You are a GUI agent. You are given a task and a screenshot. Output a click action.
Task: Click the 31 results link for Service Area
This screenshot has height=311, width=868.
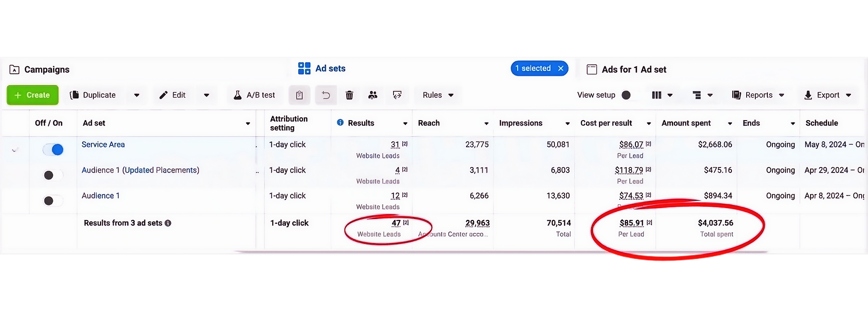395,144
